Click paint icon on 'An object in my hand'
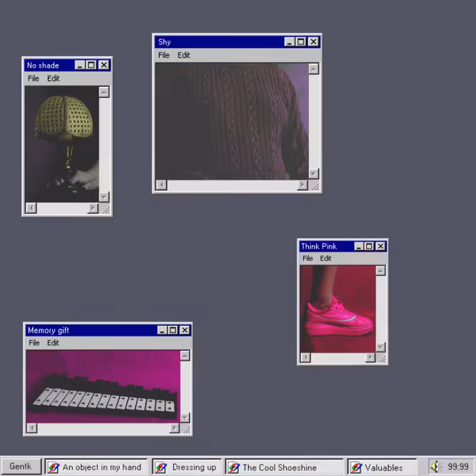 [x=54, y=468]
